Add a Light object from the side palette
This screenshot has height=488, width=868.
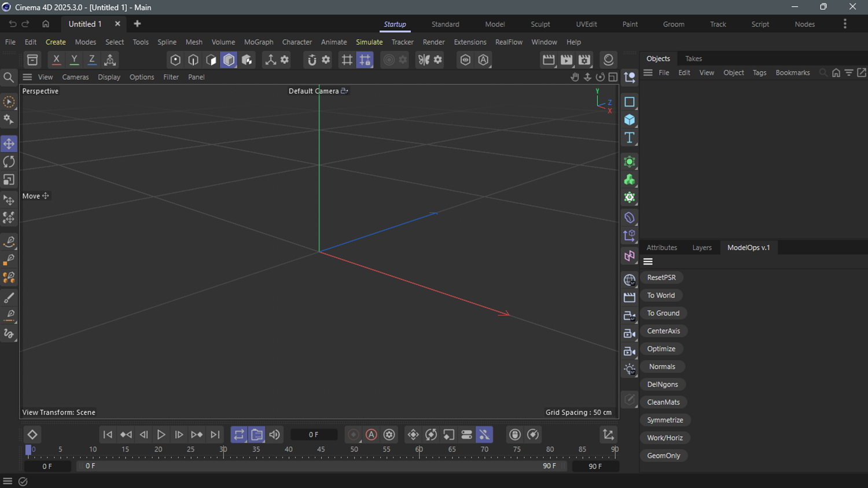tap(630, 369)
